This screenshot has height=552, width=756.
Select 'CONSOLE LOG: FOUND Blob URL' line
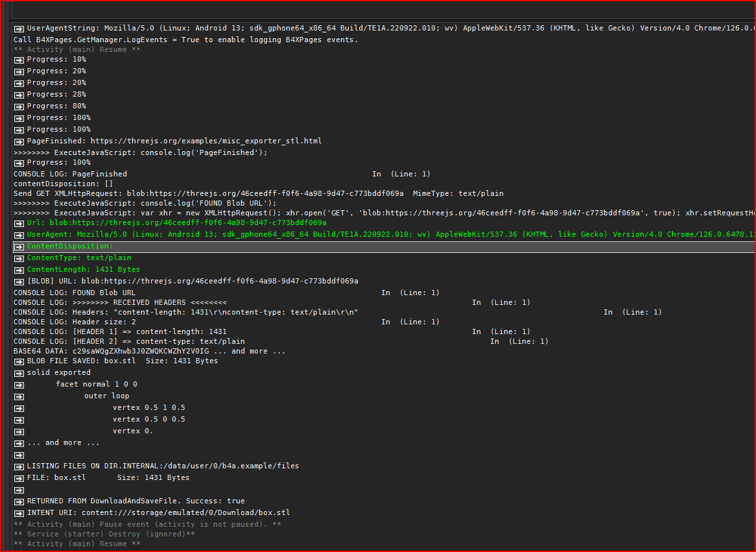click(227, 293)
